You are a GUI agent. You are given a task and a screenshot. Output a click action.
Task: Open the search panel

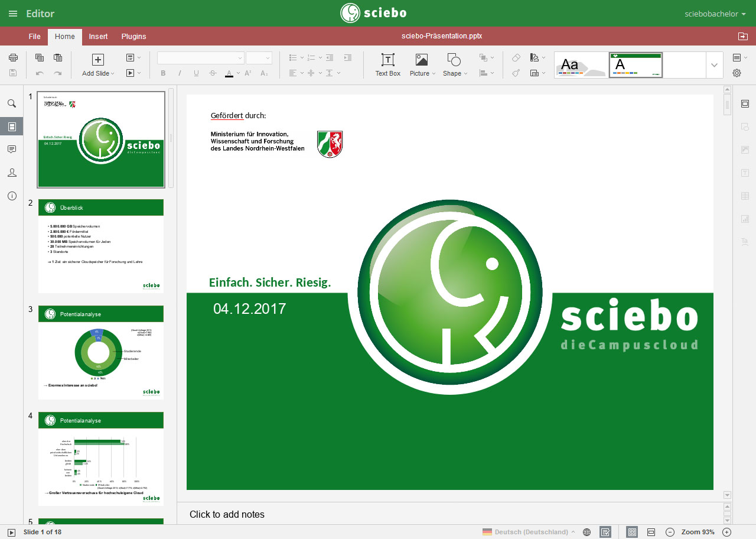tap(12, 103)
